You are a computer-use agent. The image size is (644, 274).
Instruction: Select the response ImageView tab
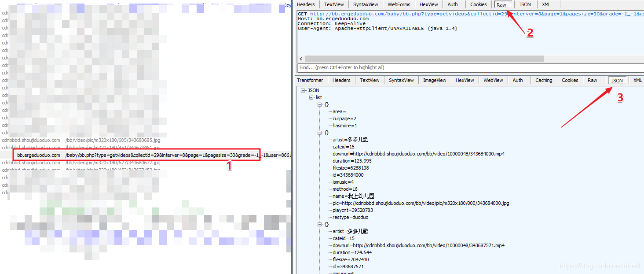(x=435, y=80)
